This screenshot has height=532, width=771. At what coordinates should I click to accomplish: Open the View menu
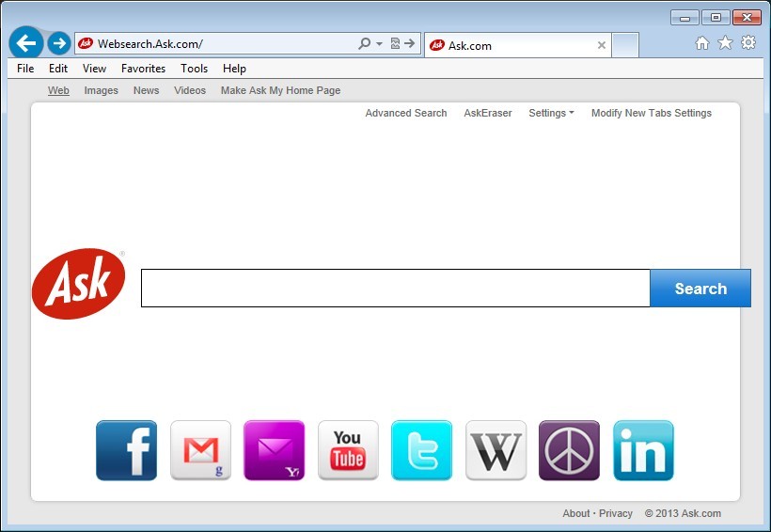click(94, 69)
